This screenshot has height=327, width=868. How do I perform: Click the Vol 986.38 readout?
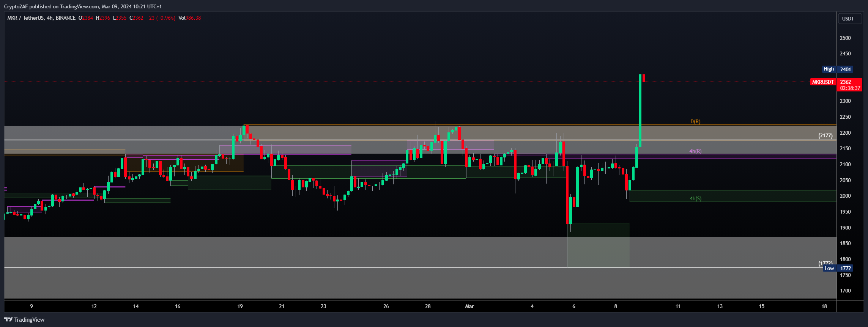189,18
